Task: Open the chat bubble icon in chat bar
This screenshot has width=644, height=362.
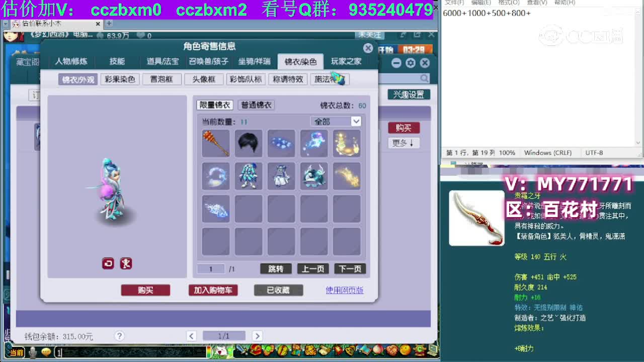Action: (46, 352)
